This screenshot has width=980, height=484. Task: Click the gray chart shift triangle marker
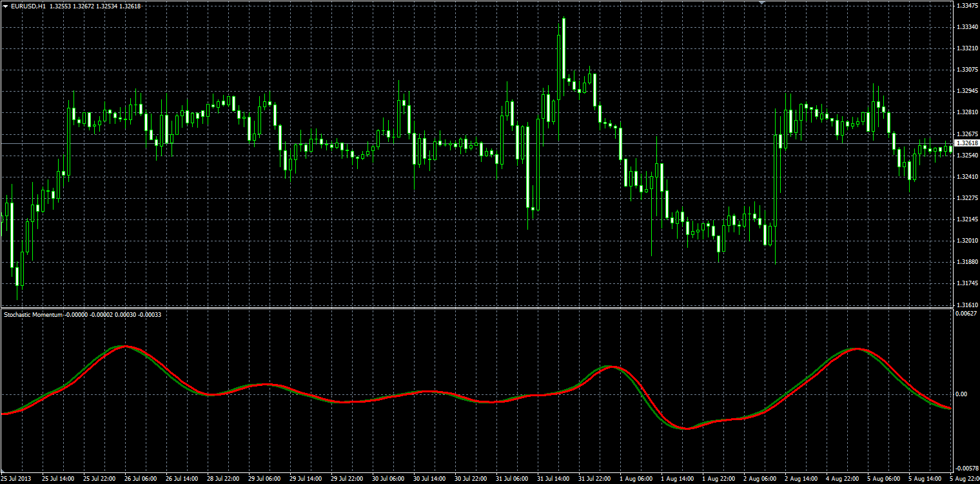coord(762,3)
